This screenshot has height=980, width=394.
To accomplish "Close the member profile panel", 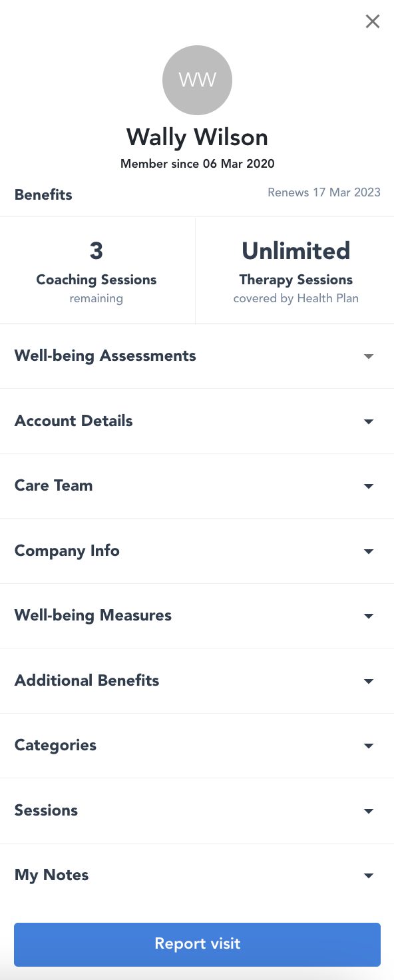I will tap(373, 21).
